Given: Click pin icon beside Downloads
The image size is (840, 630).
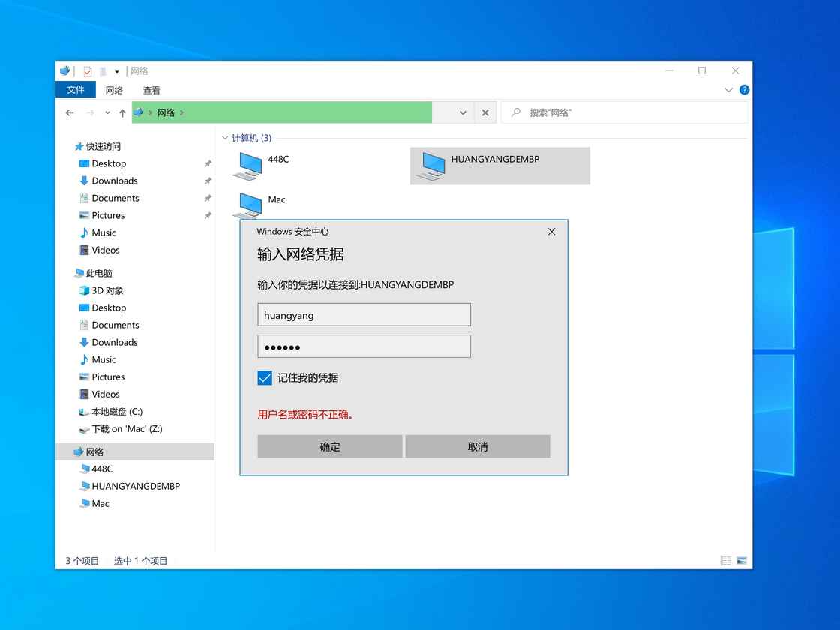Looking at the screenshot, I should pos(208,181).
